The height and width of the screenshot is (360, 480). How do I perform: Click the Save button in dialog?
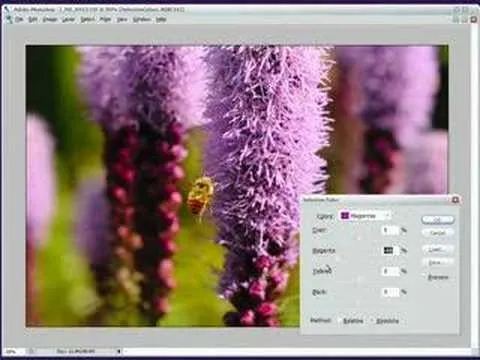click(x=438, y=263)
